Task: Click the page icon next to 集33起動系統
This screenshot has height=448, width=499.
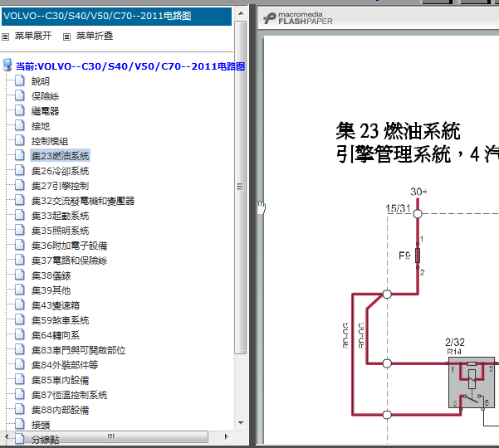Action: click(20, 215)
